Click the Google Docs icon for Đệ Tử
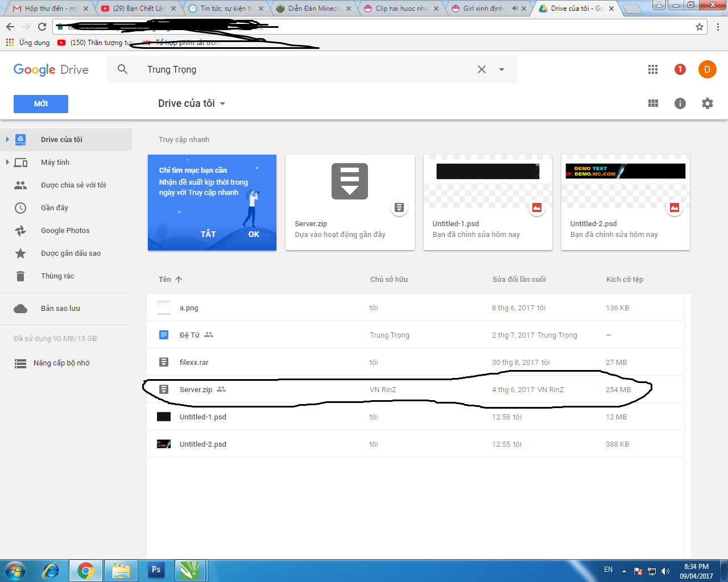 (x=164, y=335)
